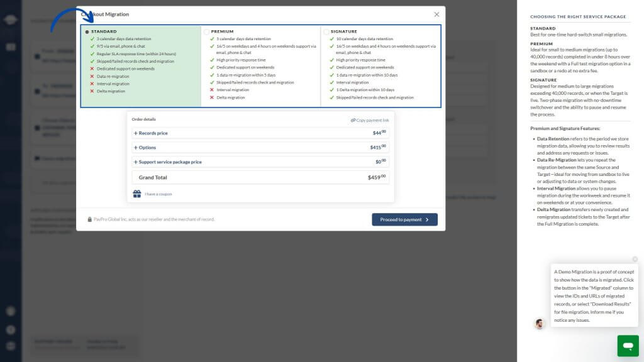Image resolution: width=644 pixels, height=362 pixels.
Task: Click the Grand Total row
Action: 260,178
